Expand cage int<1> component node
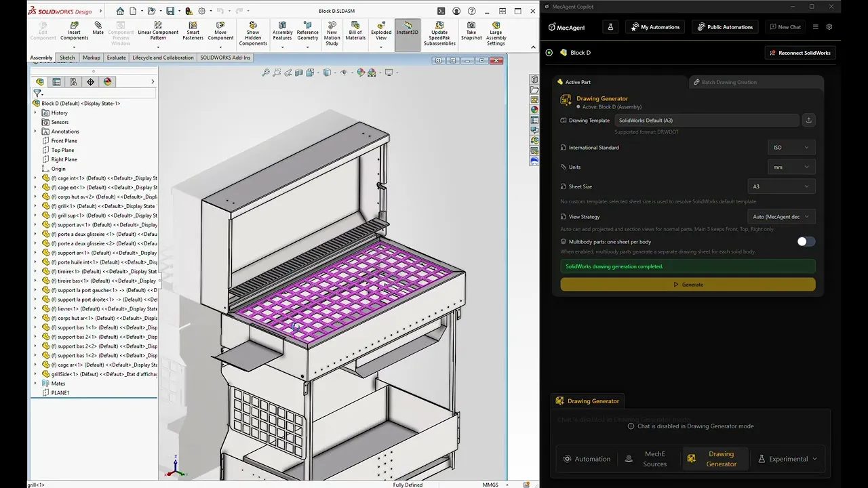This screenshot has height=488, width=868. click(x=36, y=178)
